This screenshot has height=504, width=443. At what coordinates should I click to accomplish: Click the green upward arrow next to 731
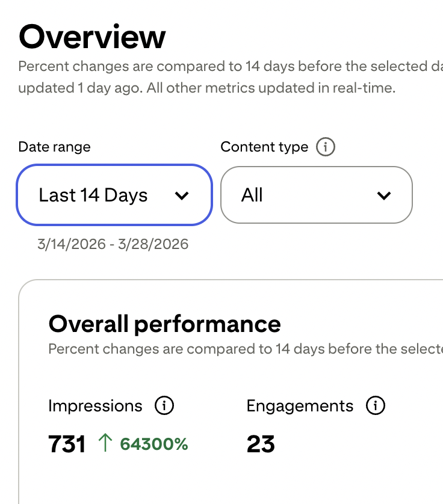105,443
